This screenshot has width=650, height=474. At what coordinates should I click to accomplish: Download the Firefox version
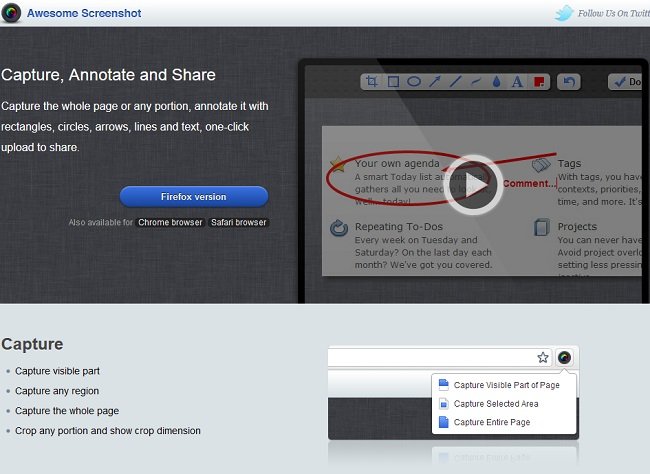194,197
